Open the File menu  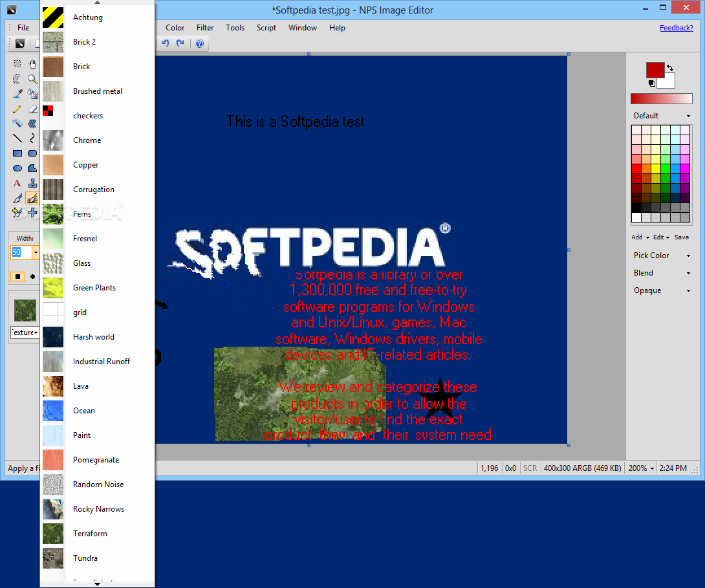tap(23, 27)
